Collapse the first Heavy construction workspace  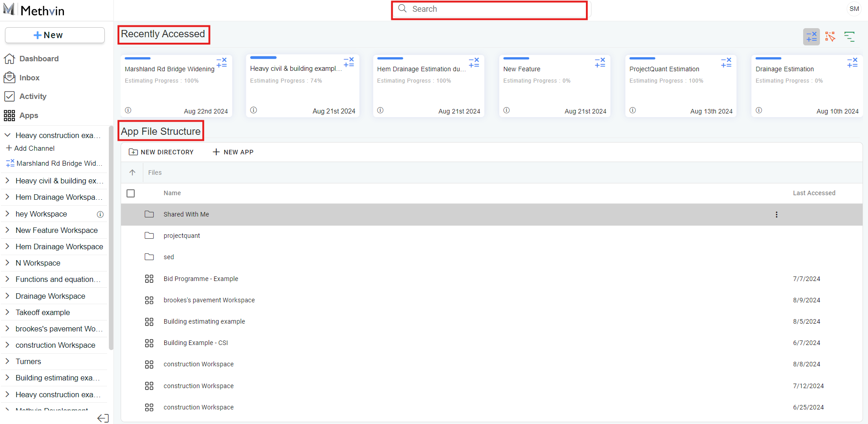[8, 135]
